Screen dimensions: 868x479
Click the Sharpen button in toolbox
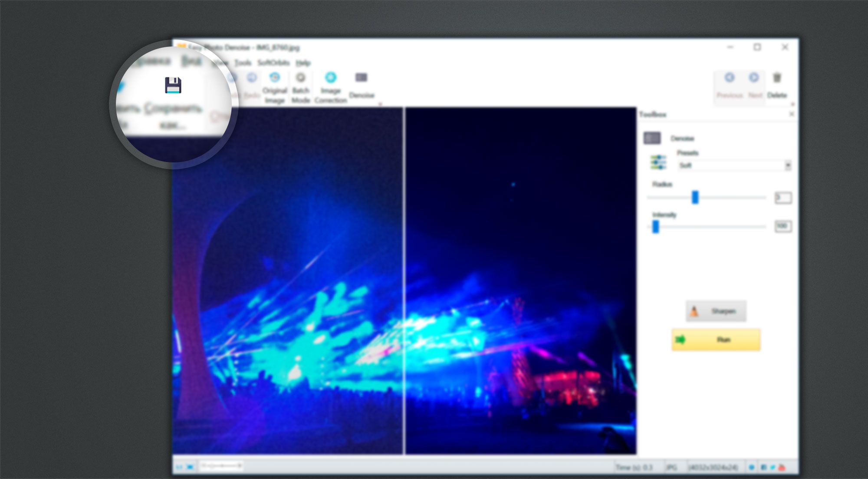(715, 311)
